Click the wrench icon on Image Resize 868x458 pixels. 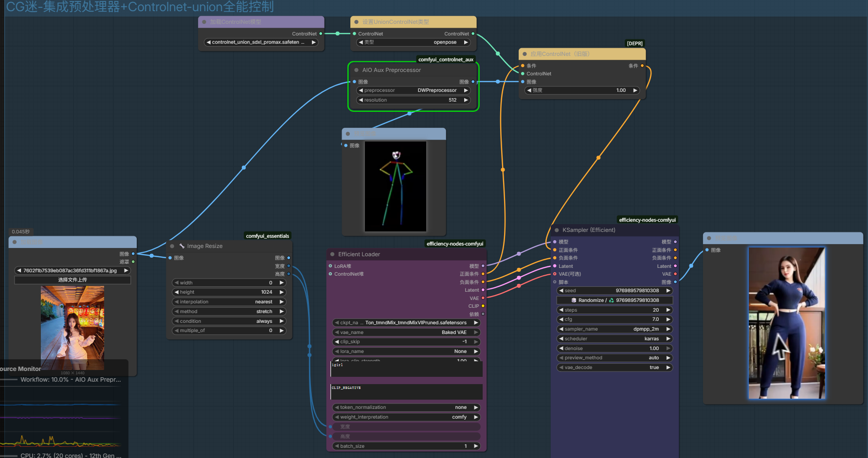click(182, 246)
